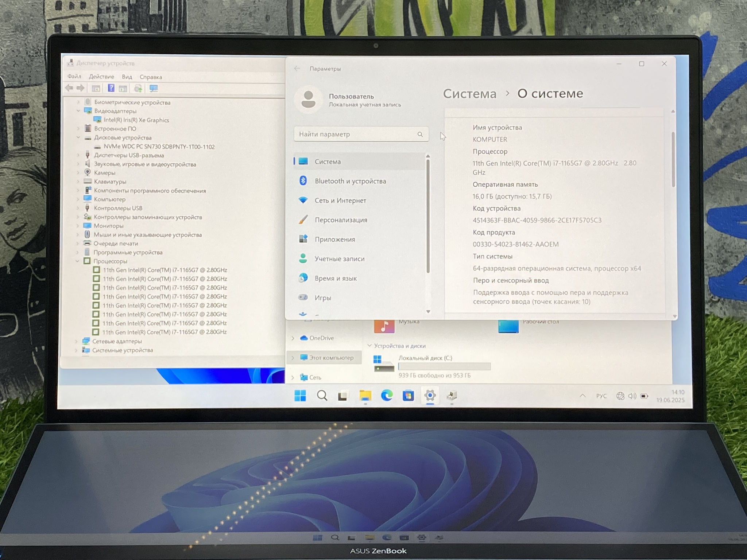Click the Settings back arrow button
This screenshot has height=560, width=747.
coord(297,69)
